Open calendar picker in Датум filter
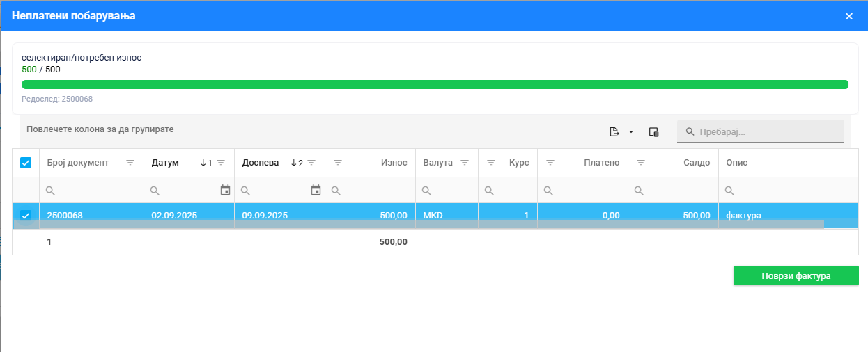 (x=225, y=190)
